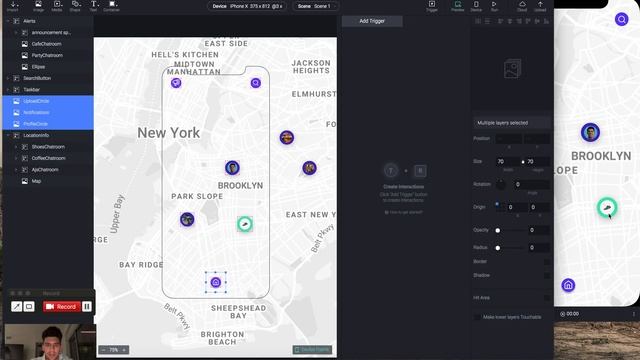Viewport: 640px width, 360px height.
Task: Expand the ShoesChatroom layer group
Action: 16,147
